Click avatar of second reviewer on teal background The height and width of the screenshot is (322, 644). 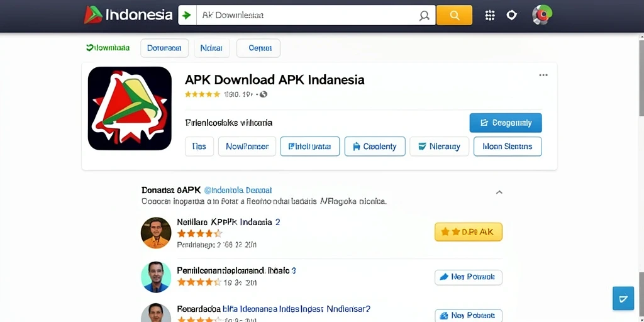click(x=156, y=277)
